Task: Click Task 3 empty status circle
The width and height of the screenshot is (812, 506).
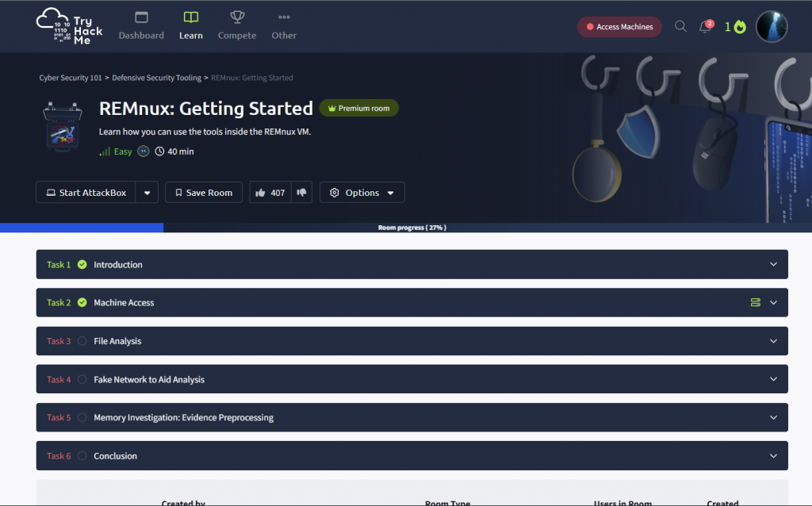Action: 82,341
